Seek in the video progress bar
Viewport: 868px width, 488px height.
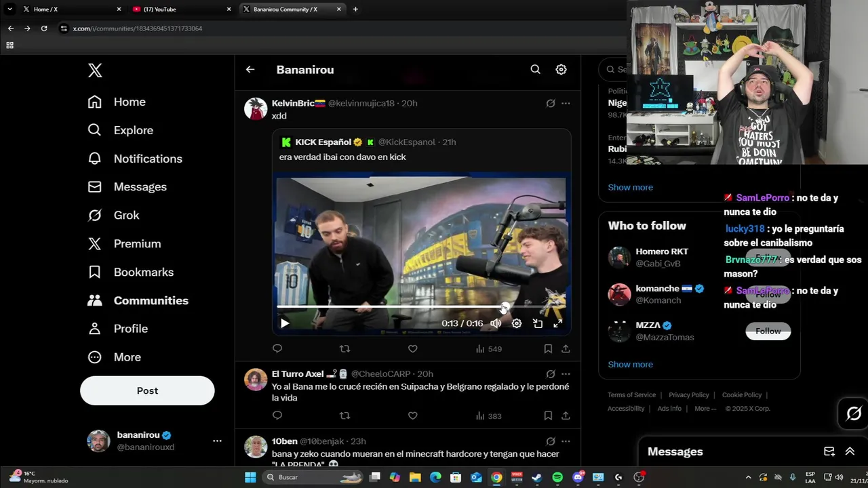421,307
